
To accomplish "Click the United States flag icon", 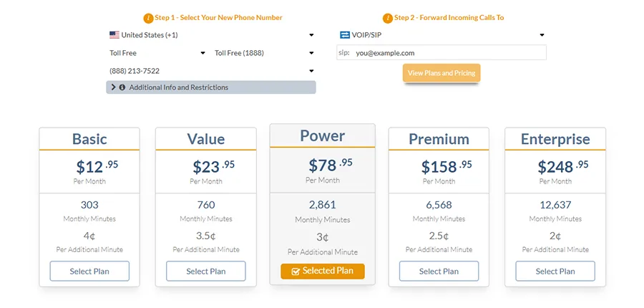I will (114, 34).
